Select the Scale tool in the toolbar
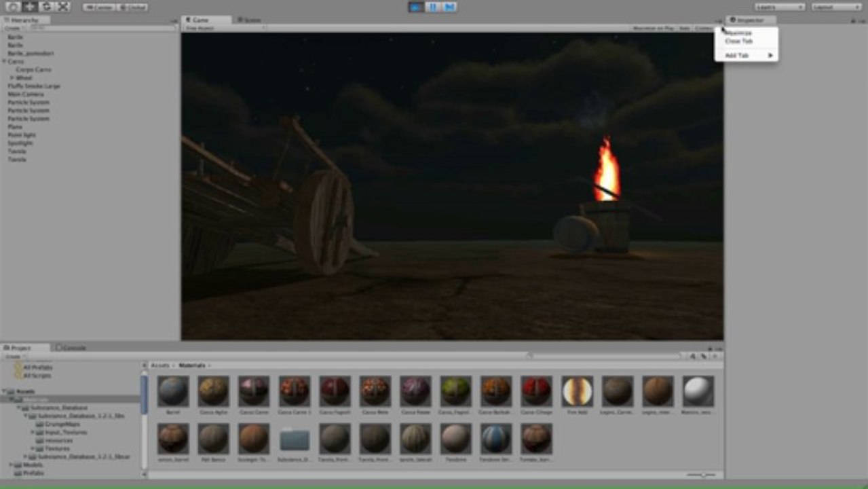Image resolution: width=868 pixels, height=489 pixels. tap(62, 7)
